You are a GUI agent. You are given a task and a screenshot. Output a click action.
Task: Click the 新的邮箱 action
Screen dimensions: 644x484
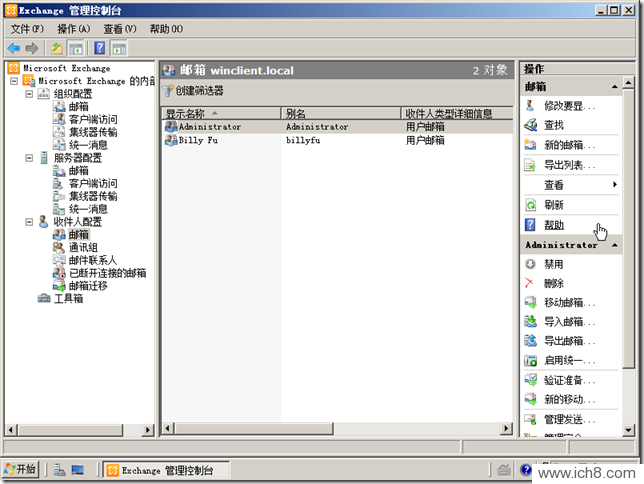570,145
